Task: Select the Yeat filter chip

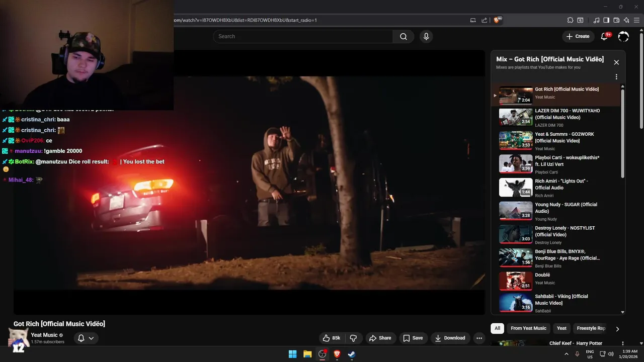Action: coord(561,328)
